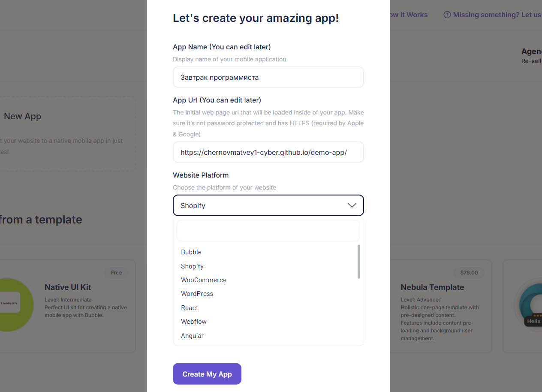The height and width of the screenshot is (392, 542).
Task: Open the Missing something link
Action: click(x=497, y=15)
